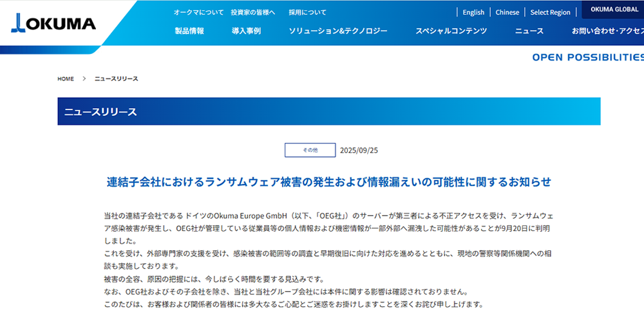644x312 pixels.
Task: Open スペシャルコンテンツ menu
Action: click(451, 31)
